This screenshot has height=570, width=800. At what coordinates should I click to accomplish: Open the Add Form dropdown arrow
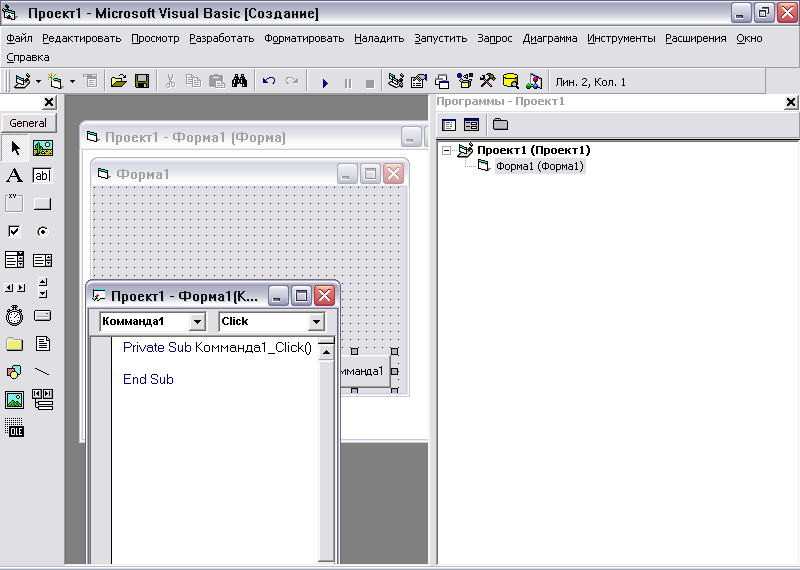[x=72, y=81]
